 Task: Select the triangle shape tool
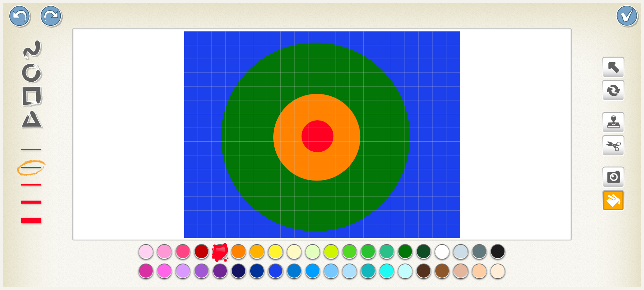pyautogui.click(x=32, y=120)
